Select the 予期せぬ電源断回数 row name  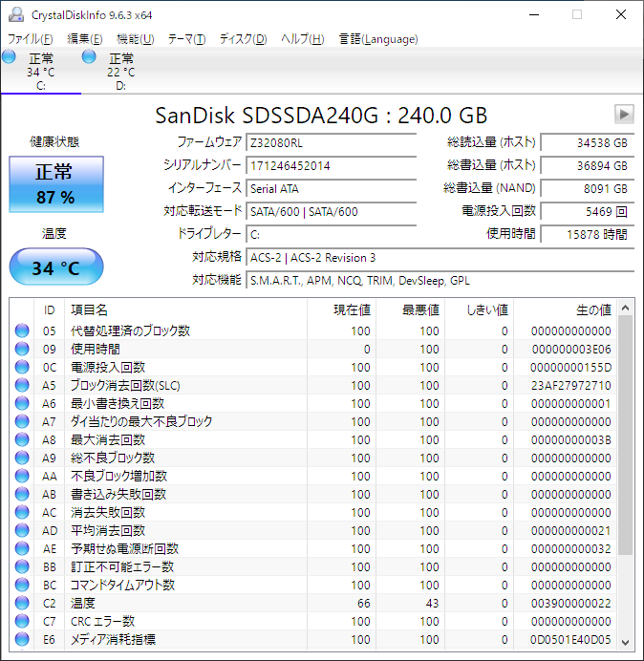click(124, 548)
